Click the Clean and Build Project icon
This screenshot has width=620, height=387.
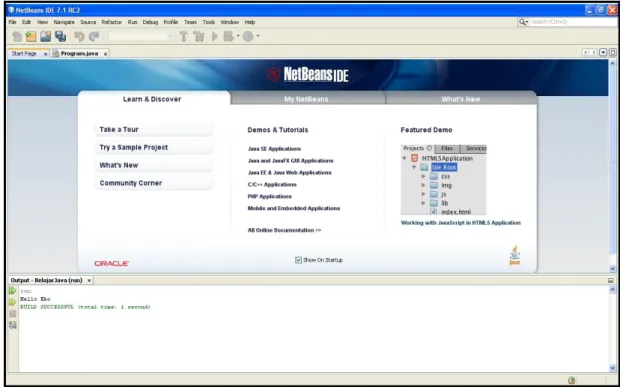click(x=199, y=36)
